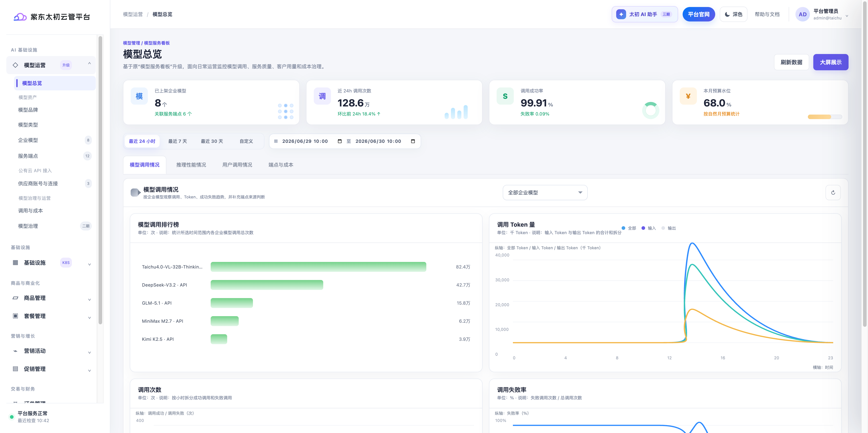Click the sidebar vertical scrollbar

click(100, 180)
